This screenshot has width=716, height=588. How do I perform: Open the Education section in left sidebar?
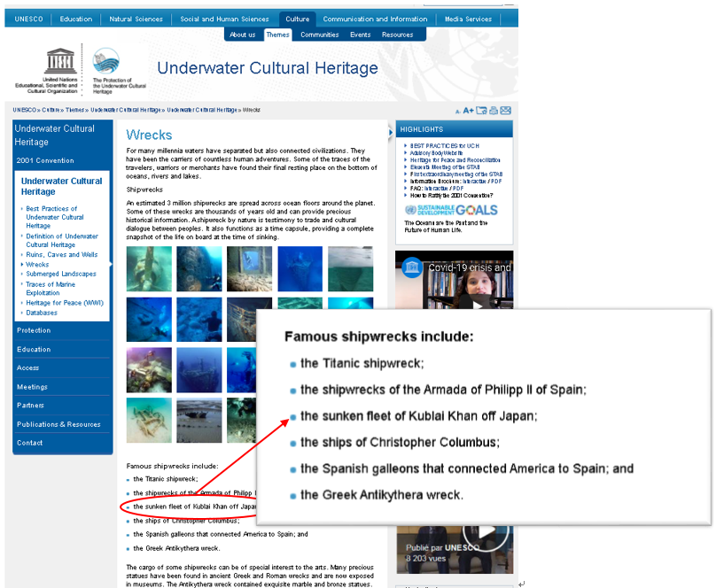(34, 350)
